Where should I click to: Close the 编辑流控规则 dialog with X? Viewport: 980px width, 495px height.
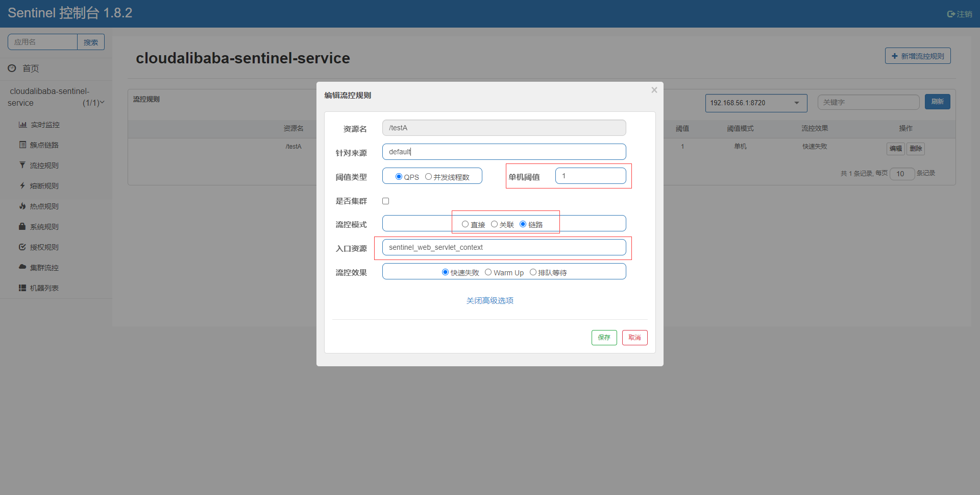click(x=654, y=90)
